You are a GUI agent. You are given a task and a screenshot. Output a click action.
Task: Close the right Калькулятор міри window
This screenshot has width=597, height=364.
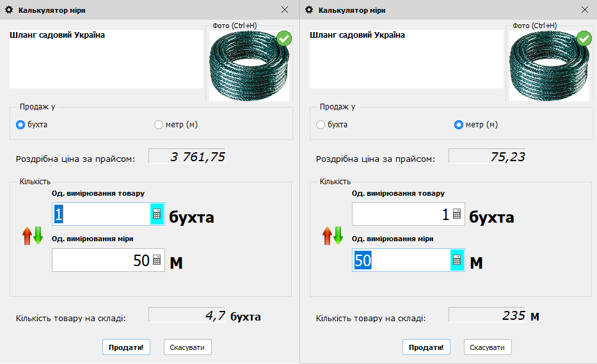[x=584, y=10]
